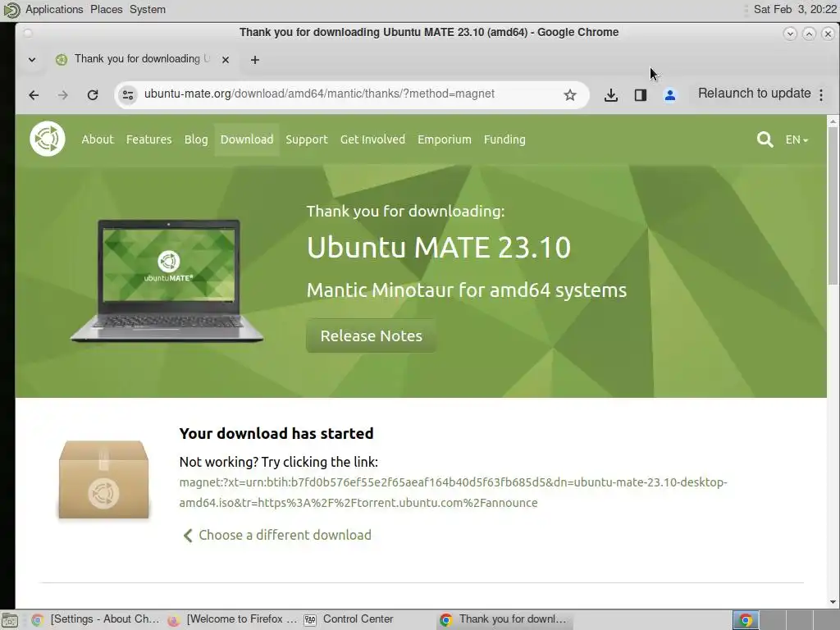Click the Chrome workspace switcher cell

click(745, 620)
